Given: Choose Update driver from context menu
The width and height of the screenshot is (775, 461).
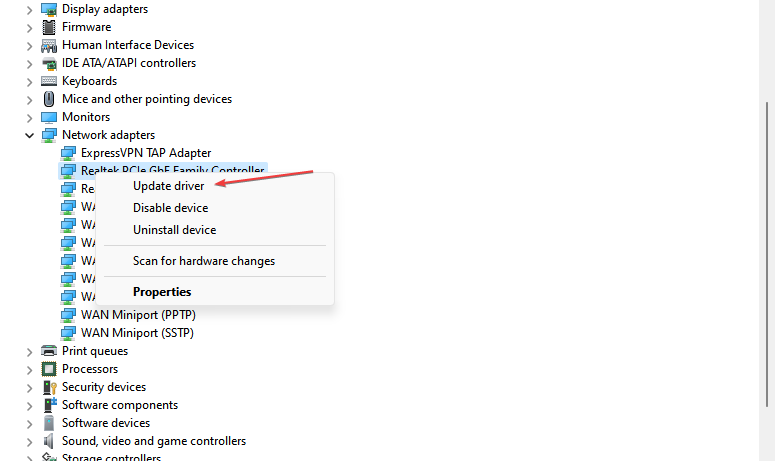Looking at the screenshot, I should pos(168,186).
